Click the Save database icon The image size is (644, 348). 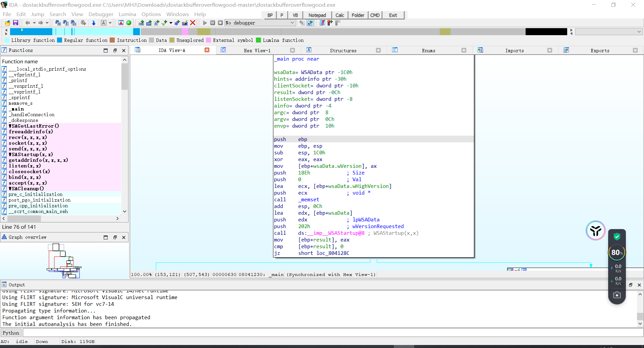pos(15,23)
